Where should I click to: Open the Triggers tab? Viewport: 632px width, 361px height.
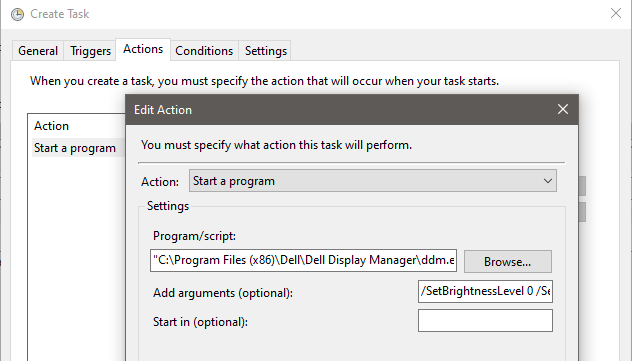pyautogui.click(x=90, y=51)
